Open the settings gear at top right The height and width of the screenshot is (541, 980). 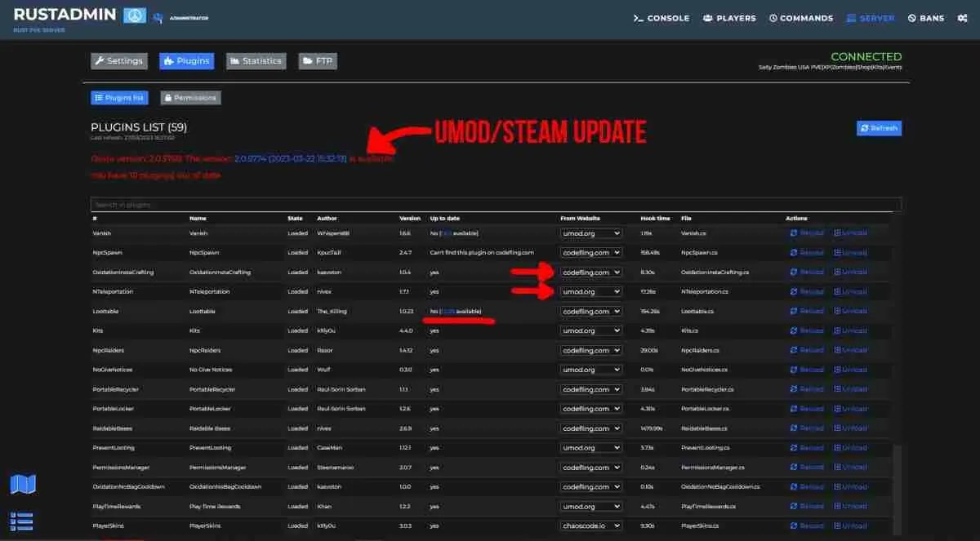click(962, 17)
